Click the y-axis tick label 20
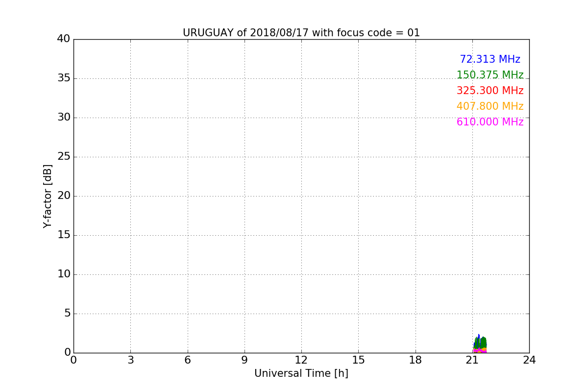 [x=64, y=196]
